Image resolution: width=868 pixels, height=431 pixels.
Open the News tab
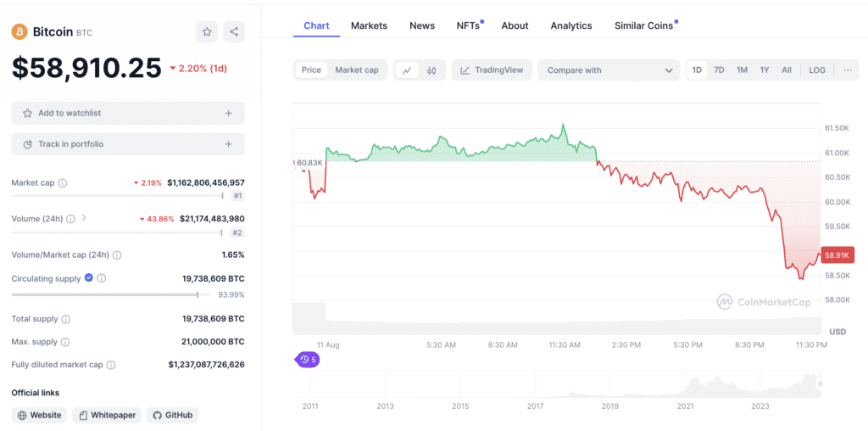click(x=422, y=25)
